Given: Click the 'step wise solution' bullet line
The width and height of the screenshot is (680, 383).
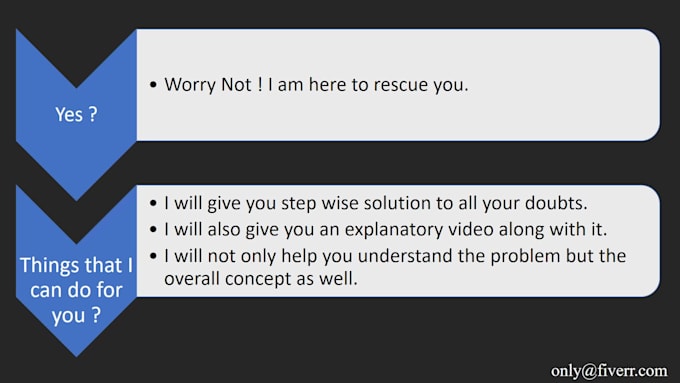Looking at the screenshot, I should pyautogui.click(x=376, y=203).
